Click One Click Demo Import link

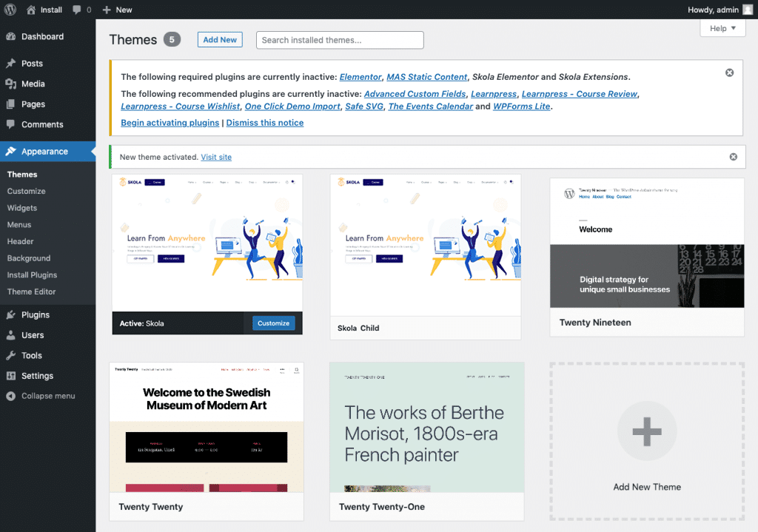click(x=292, y=107)
